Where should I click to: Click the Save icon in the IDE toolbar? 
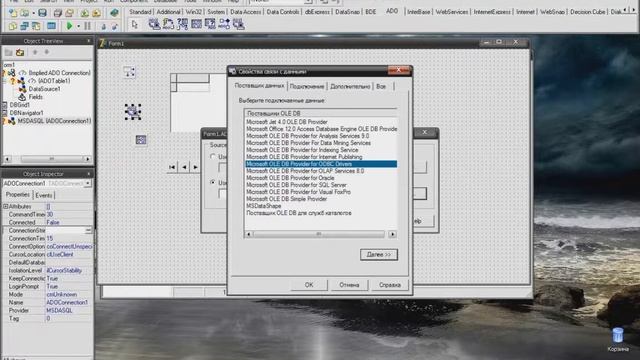point(42,13)
